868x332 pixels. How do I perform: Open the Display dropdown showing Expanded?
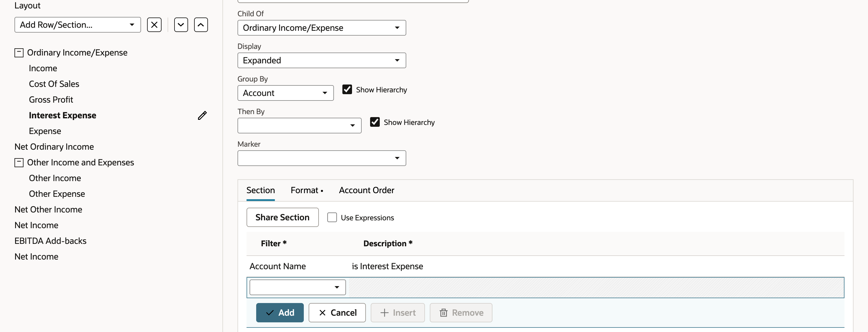(322, 60)
